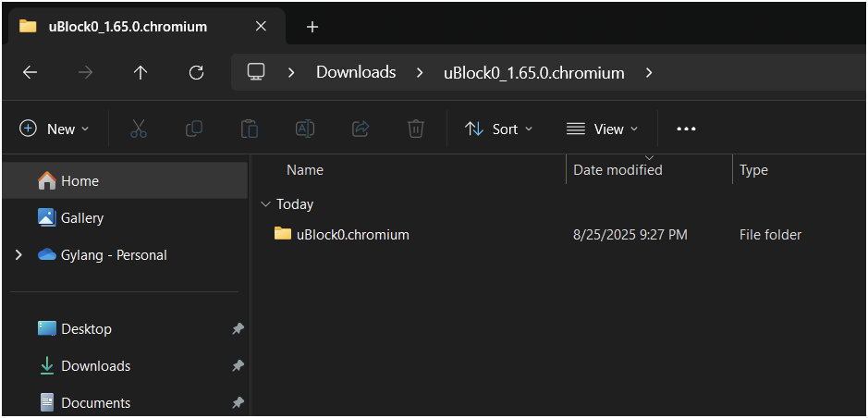Screen dimensions: 868x418
Task: Open Downloads in the navigation pane
Action: coord(125,366)
